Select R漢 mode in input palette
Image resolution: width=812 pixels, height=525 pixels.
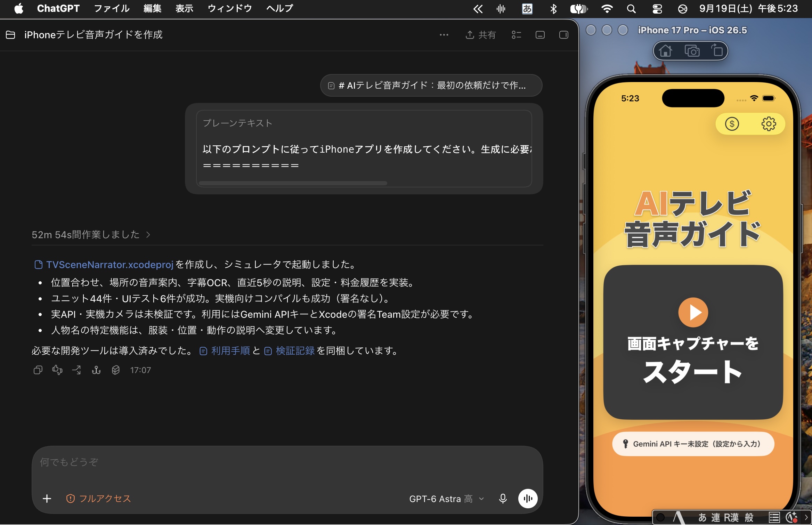[x=731, y=517]
